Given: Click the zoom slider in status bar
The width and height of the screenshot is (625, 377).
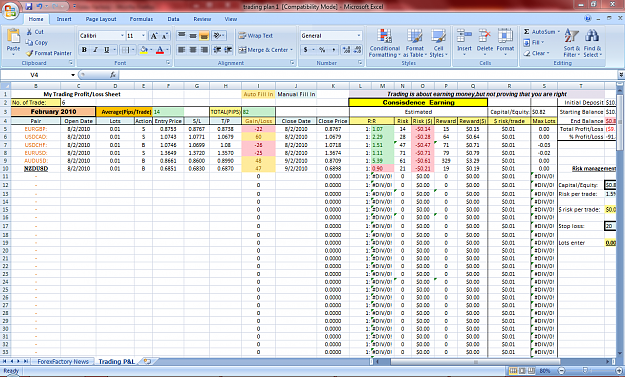Looking at the screenshot, I should pos(585,371).
